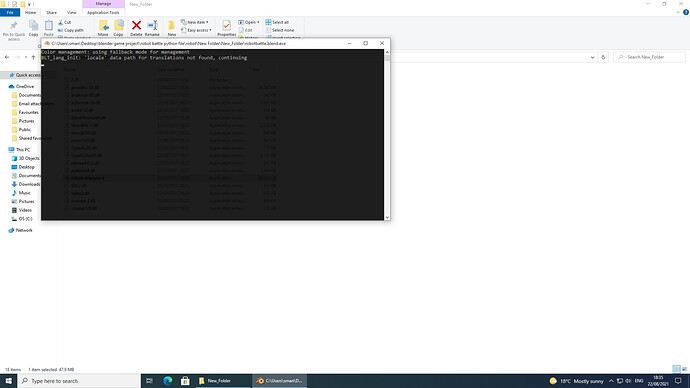Click Copy path in the ribbon
Viewport: 690px width, 388px height.
pos(70,30)
